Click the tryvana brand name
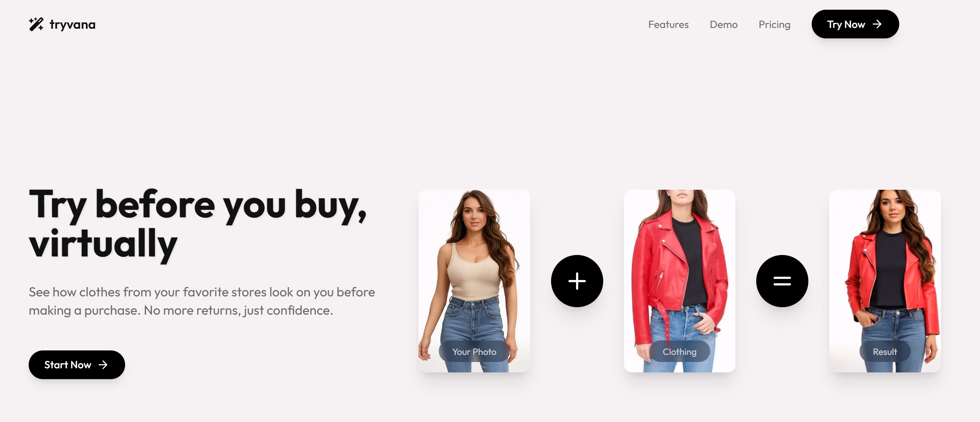Viewport: 980px width, 422px height. click(72, 25)
